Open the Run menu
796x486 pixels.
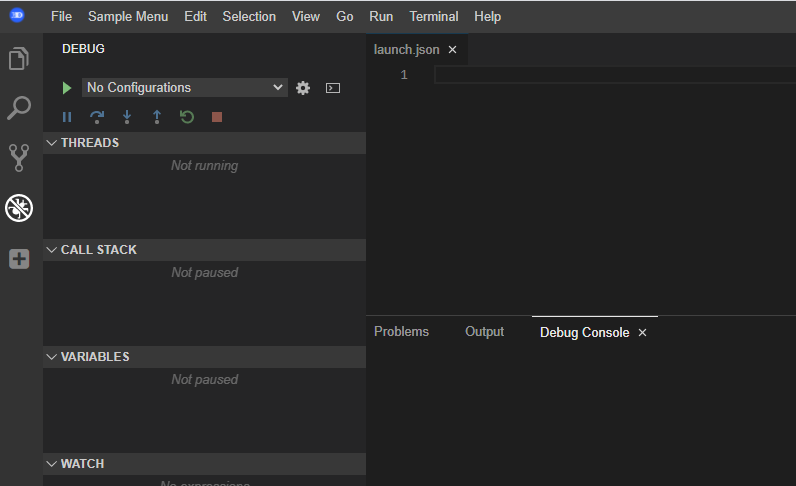click(x=381, y=17)
